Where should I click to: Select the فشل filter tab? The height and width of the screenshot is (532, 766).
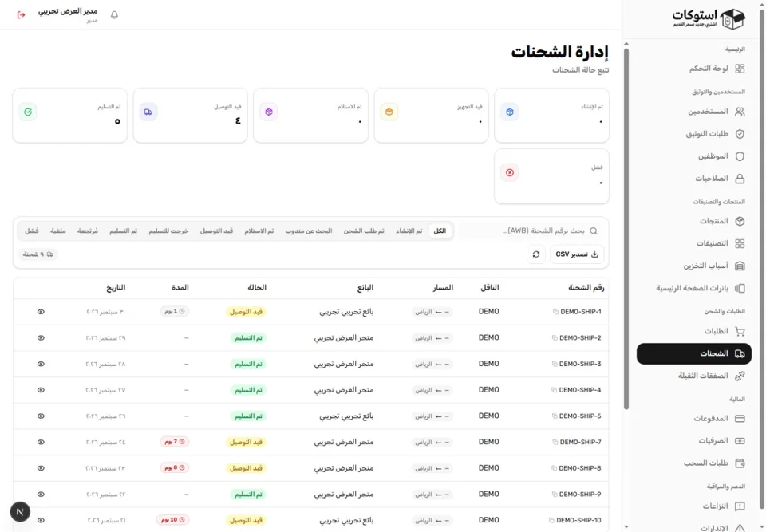pyautogui.click(x=32, y=231)
